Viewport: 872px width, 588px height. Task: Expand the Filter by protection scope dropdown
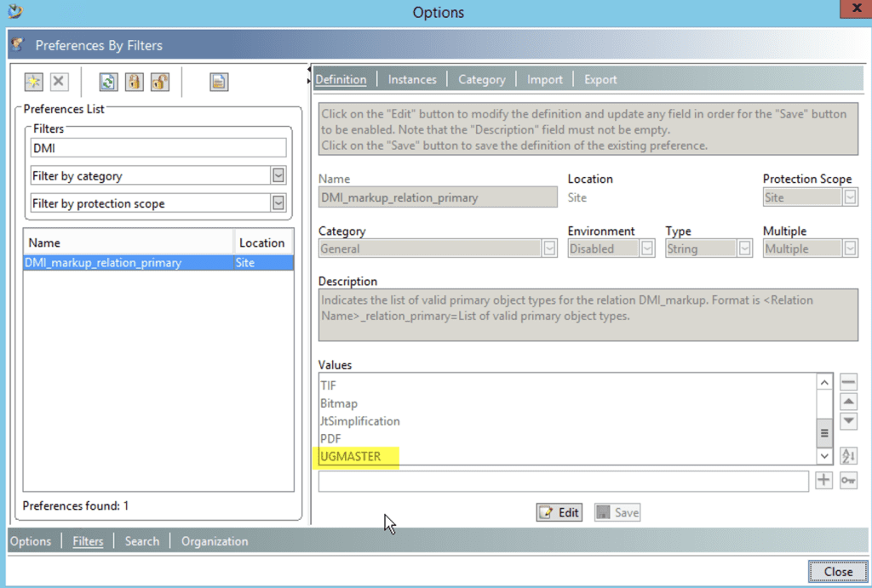click(278, 203)
